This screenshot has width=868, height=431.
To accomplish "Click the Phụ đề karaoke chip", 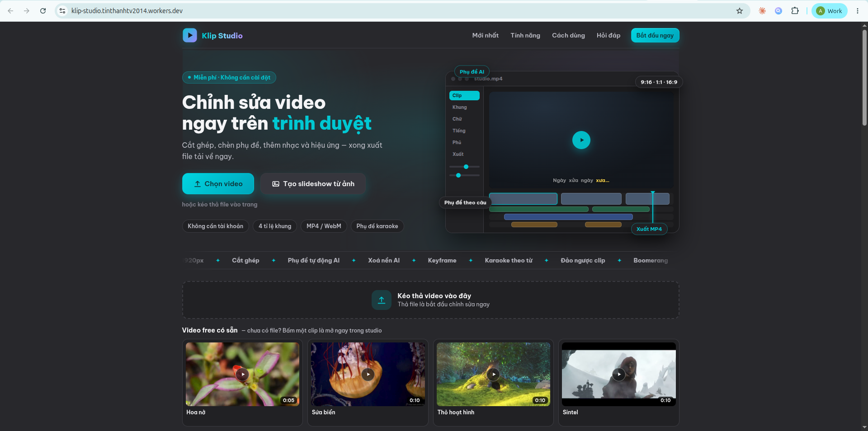I will click(377, 226).
